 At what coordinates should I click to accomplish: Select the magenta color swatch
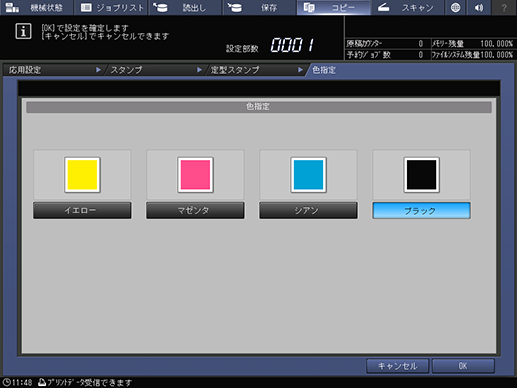click(195, 175)
